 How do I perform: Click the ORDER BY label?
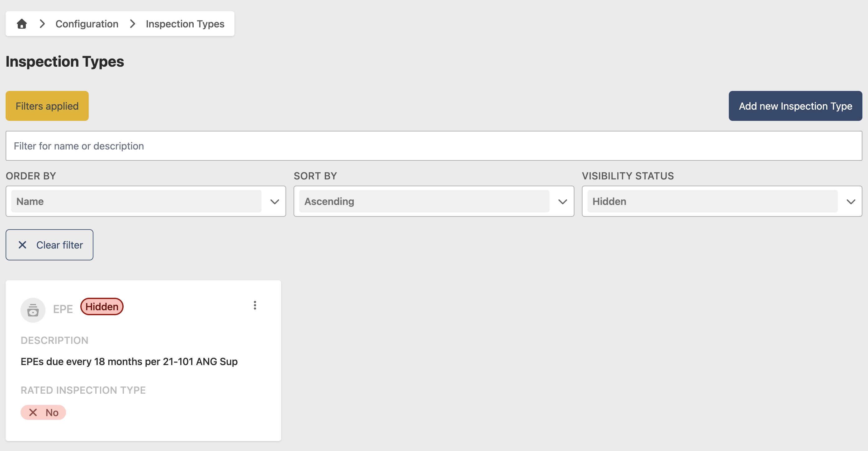[x=31, y=176]
